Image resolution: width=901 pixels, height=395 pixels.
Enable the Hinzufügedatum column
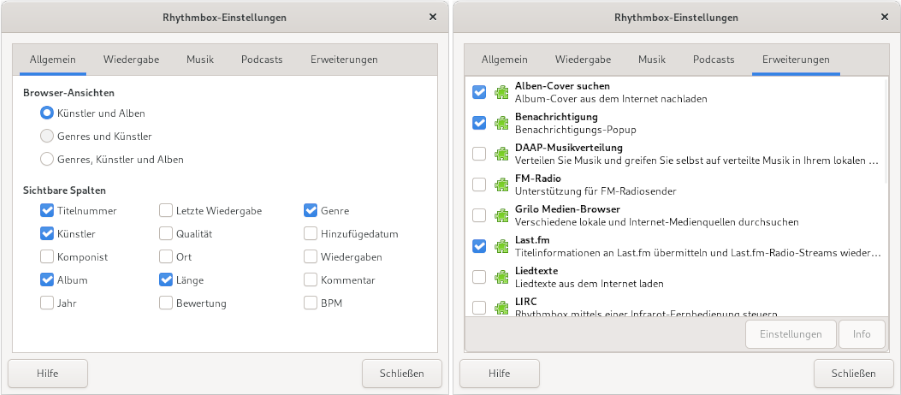310,234
